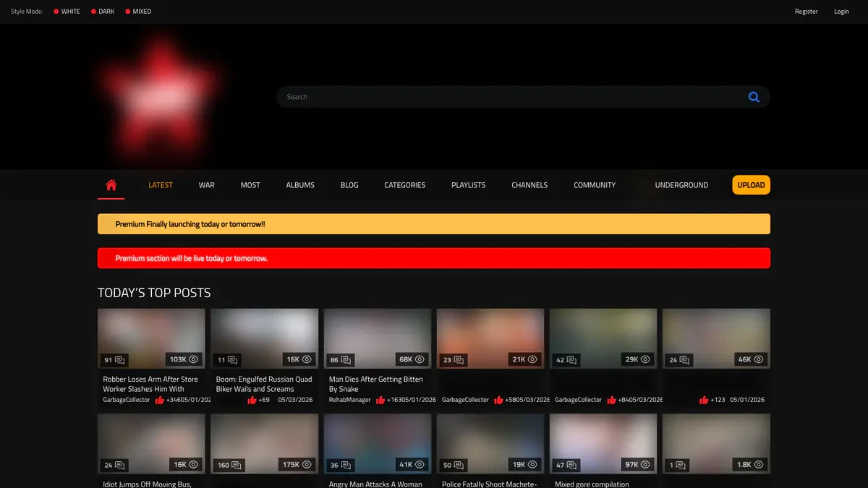This screenshot has width=868, height=488.
Task: Click the eye icon beside 68K views
Action: pyautogui.click(x=420, y=359)
